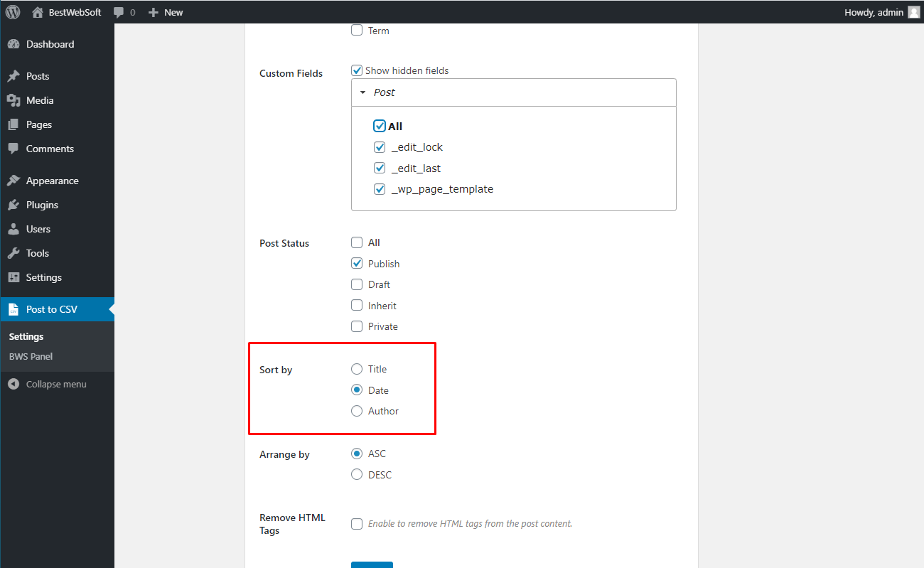Click the Settings sliders icon

[x=13, y=277]
